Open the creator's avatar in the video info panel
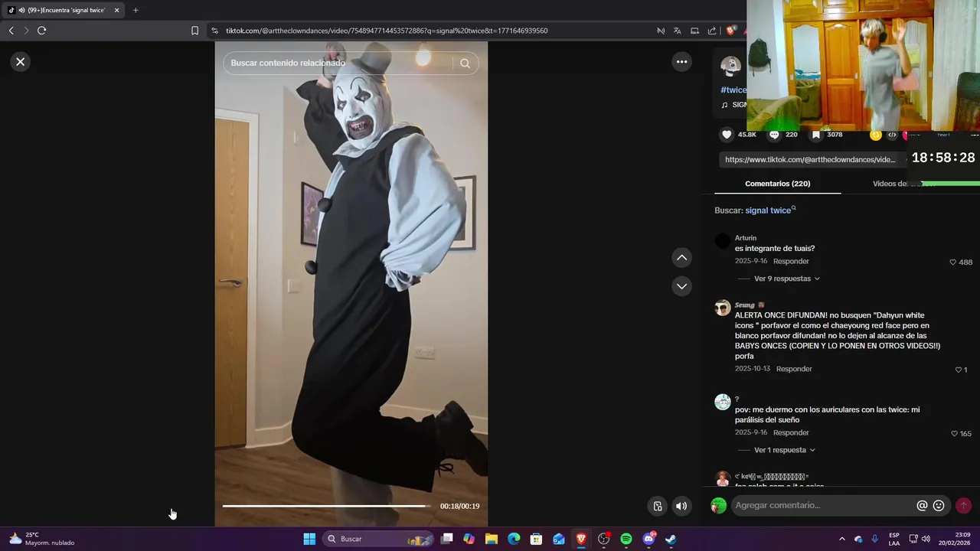Image resolution: width=980 pixels, height=551 pixels. tap(730, 67)
